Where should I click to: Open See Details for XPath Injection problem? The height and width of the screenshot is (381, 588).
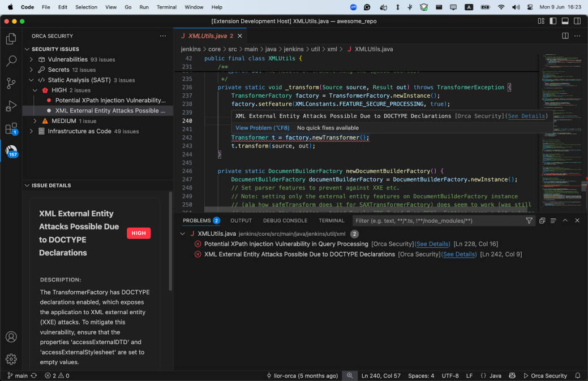pyautogui.click(x=432, y=244)
